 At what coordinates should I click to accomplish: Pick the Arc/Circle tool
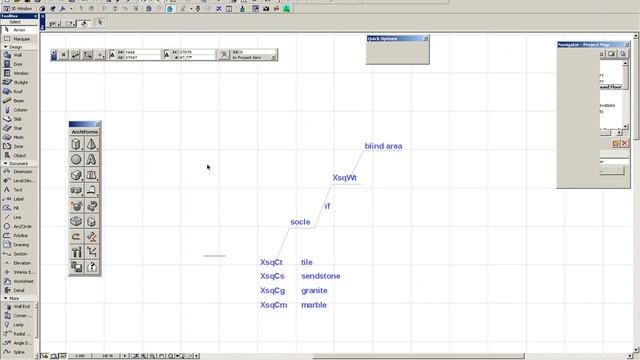[x=18, y=226]
